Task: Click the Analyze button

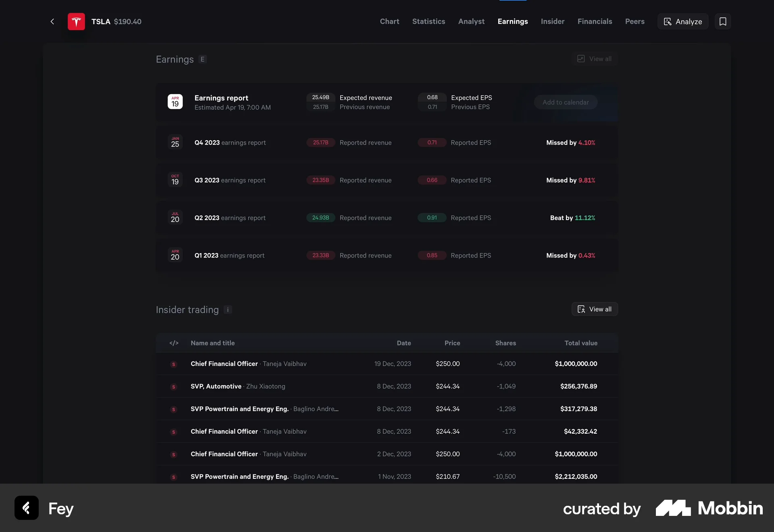Action: [682, 21]
